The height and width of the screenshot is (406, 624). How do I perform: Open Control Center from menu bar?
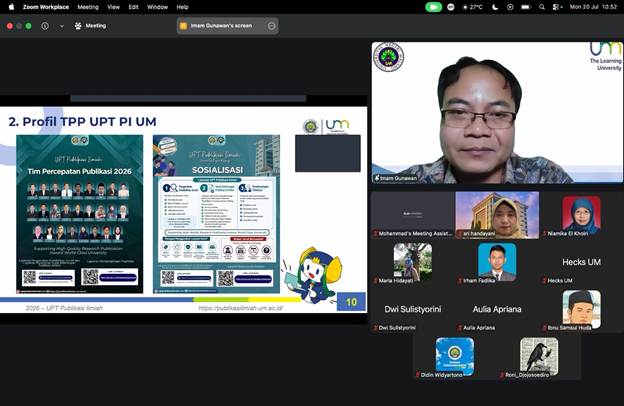tap(557, 7)
